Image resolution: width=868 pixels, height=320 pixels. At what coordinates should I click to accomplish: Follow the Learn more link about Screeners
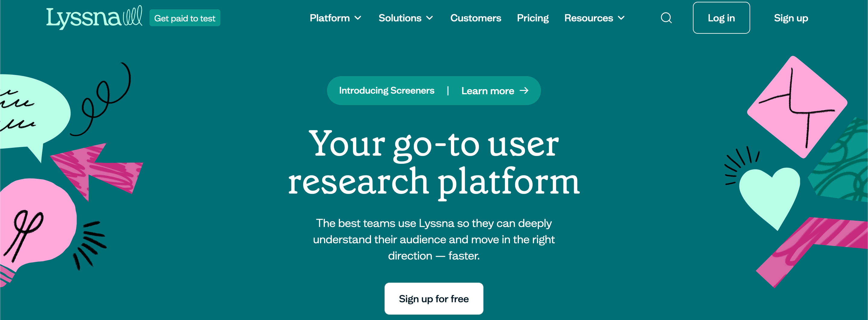point(488,91)
